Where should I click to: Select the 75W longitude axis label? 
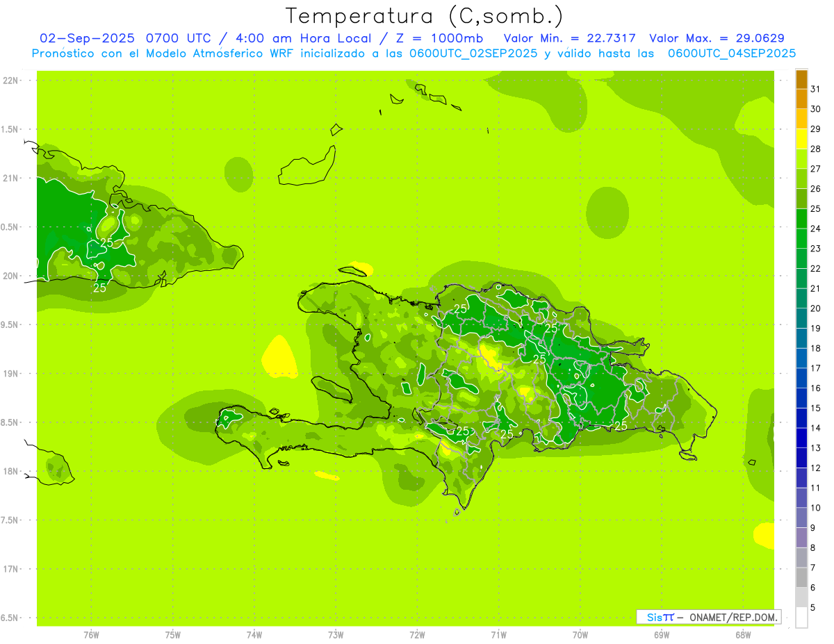[x=173, y=635]
